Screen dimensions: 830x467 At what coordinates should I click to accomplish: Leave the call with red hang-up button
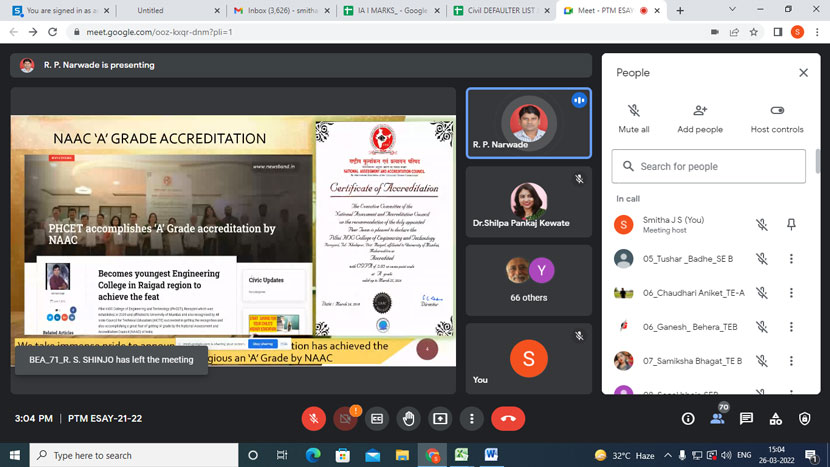click(x=508, y=418)
